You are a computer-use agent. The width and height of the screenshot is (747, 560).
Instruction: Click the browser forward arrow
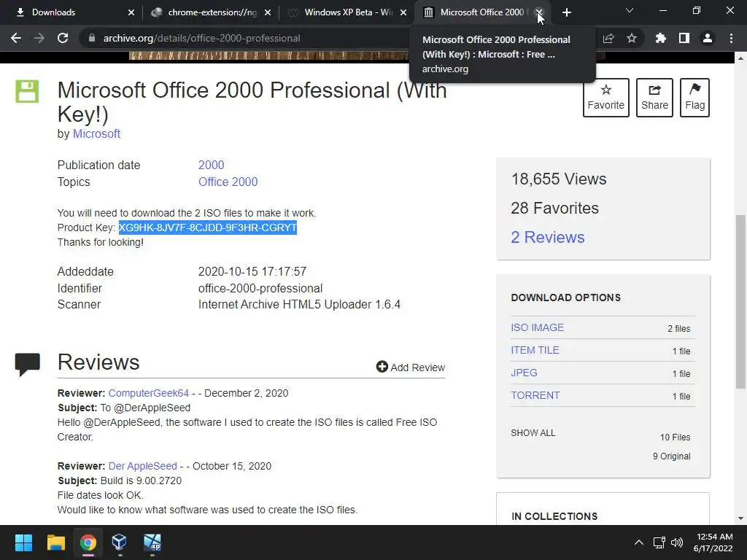click(39, 38)
